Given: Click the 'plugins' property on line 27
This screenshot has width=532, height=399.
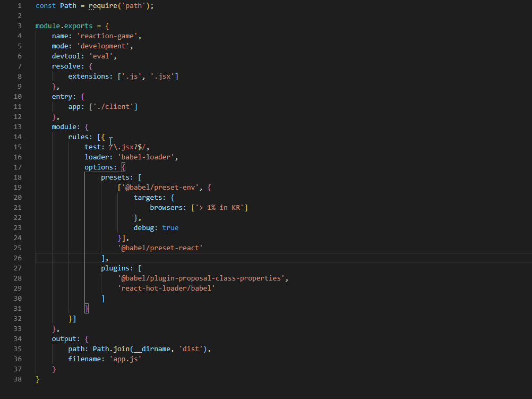Looking at the screenshot, I should (x=115, y=268).
